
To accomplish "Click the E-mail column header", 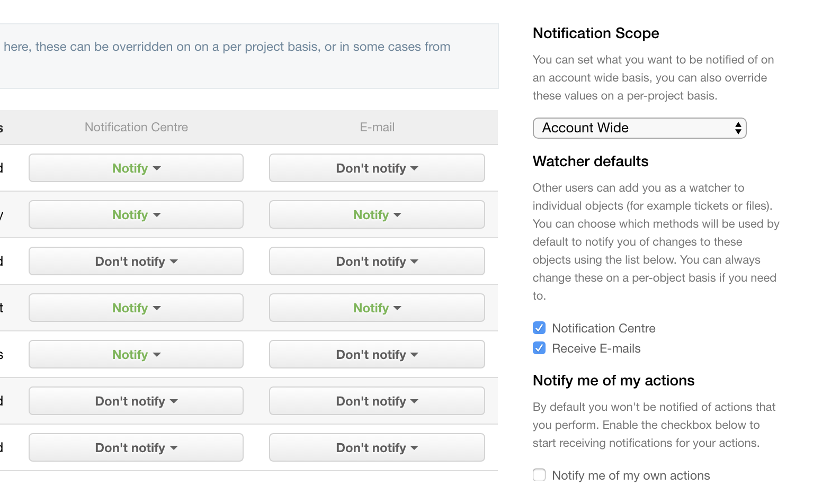I will tap(377, 128).
